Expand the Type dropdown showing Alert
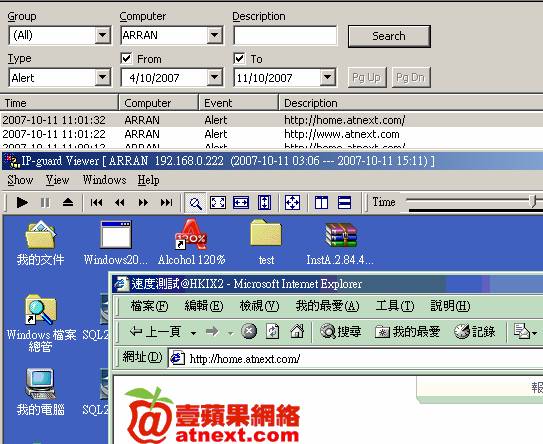Viewport: 543px width, 444px height. point(103,77)
